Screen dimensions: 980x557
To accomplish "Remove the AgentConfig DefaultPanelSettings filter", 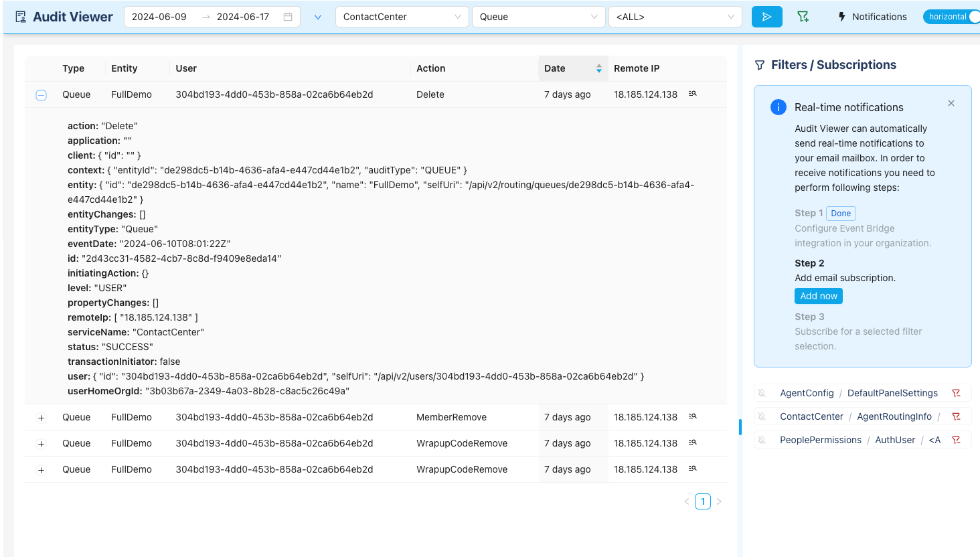I will pos(956,393).
